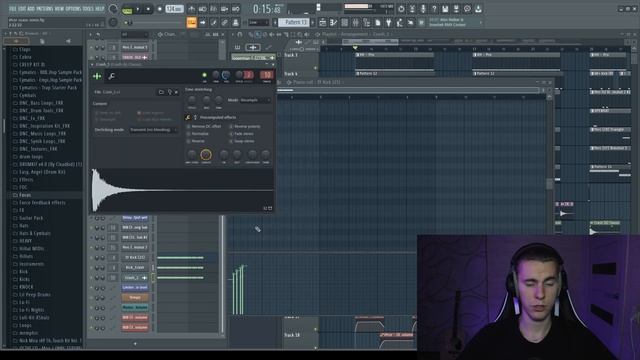Open the ADD menu
The image size is (640, 360).
pos(31,9)
